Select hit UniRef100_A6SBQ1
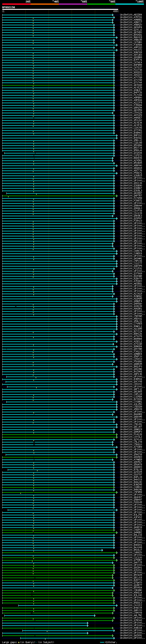Image resolution: width=146 pixels, height=644 pixels. pyautogui.click(x=131, y=284)
